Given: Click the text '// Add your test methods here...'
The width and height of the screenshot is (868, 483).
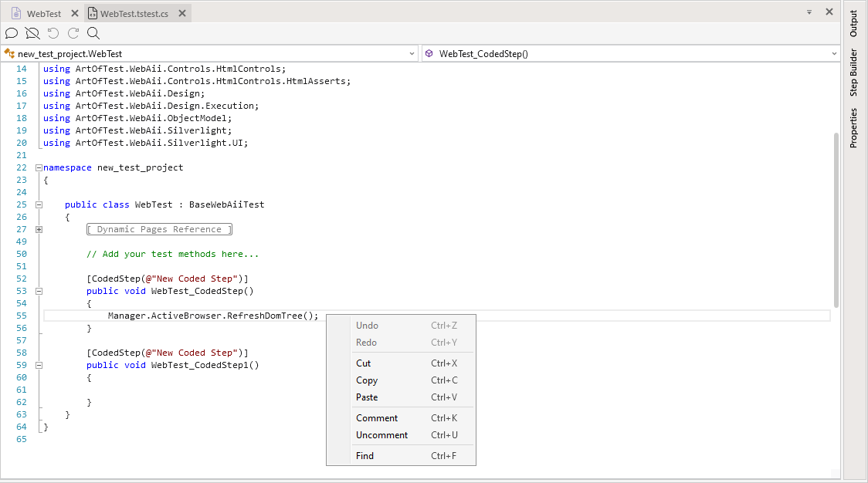Looking at the screenshot, I should (173, 254).
